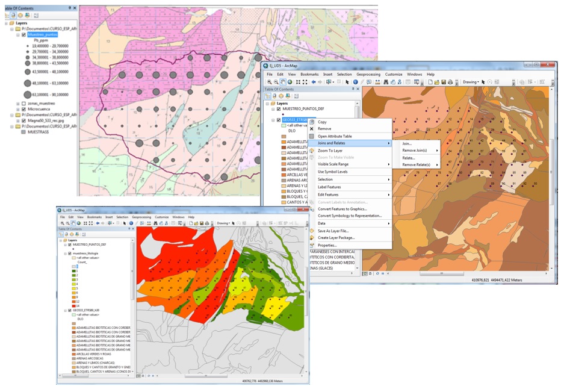Image resolution: width=564 pixels, height=392 pixels.
Task: Click Join... in the submenu
Action: click(x=407, y=143)
